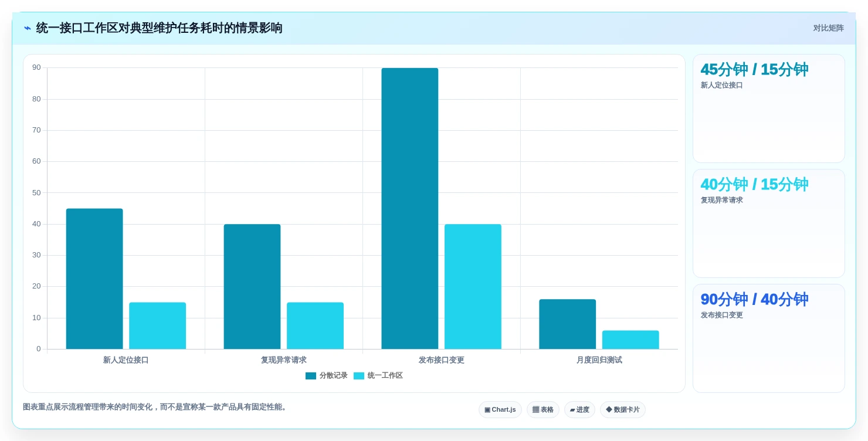Click the 新人定位接口 caption in first card
This screenshot has height=441, width=868.
tap(722, 85)
